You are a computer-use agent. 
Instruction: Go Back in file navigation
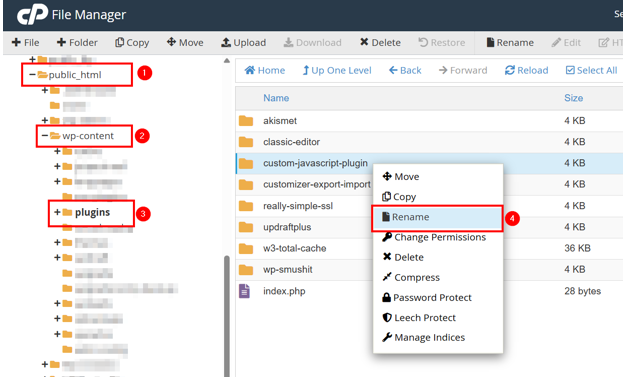tap(405, 70)
